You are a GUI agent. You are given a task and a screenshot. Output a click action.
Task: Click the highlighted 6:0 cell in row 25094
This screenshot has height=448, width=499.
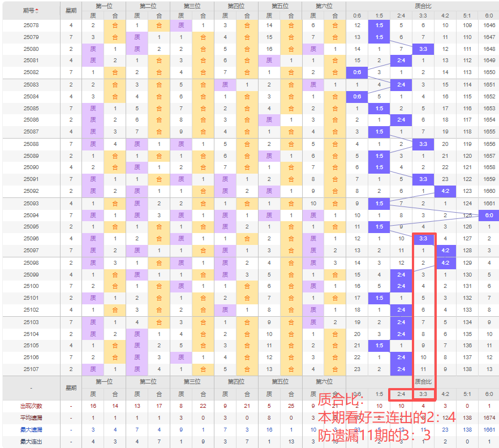tap(489, 215)
